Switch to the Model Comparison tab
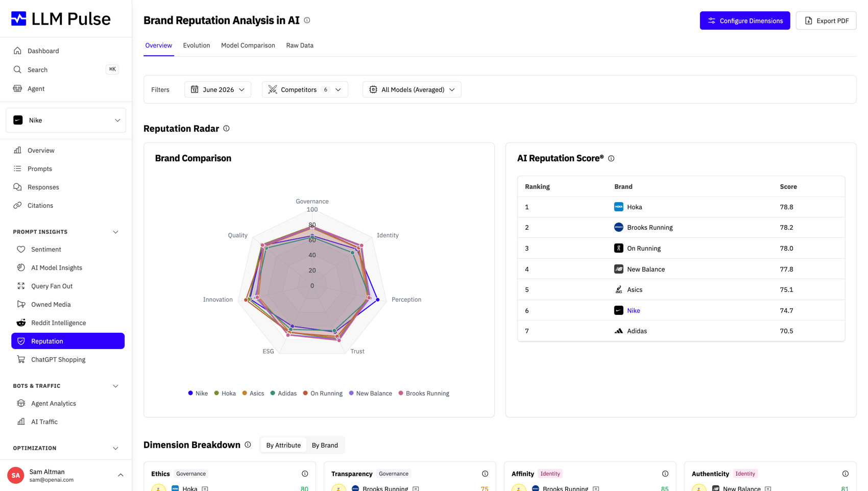 248,45
